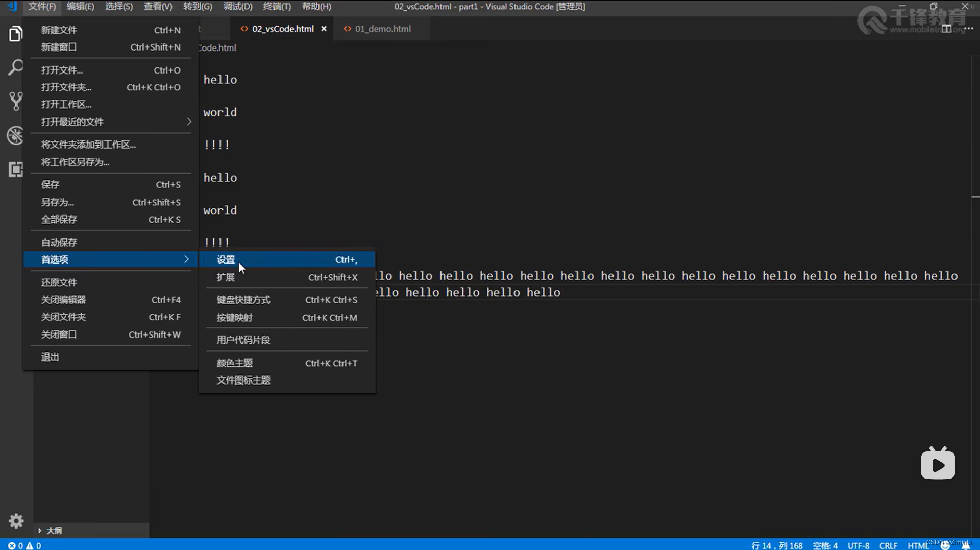Choose 将工作区另存为... entry
The height and width of the screenshot is (550, 980).
111,162
